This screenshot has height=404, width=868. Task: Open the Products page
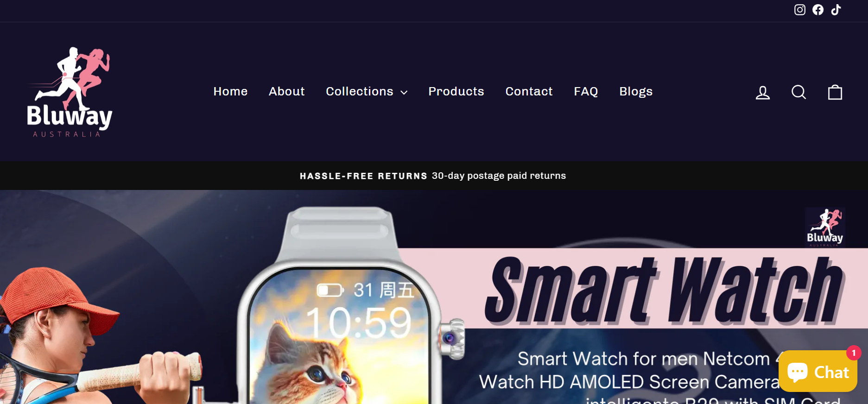click(456, 91)
